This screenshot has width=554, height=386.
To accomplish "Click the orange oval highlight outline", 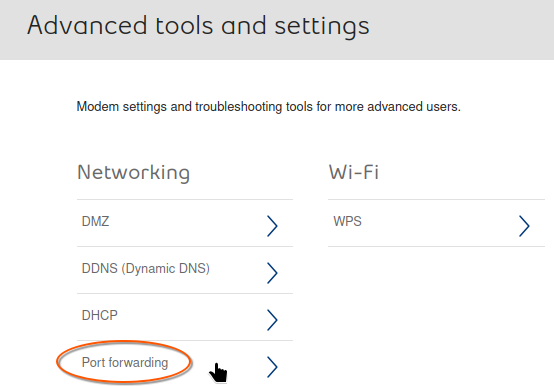I will pos(124,362).
